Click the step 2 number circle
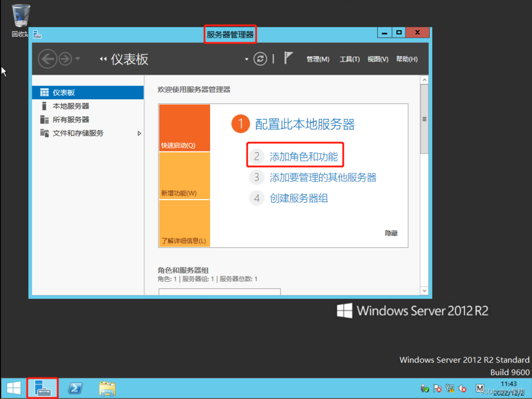Image resolution: width=532 pixels, height=399 pixels. click(x=257, y=156)
